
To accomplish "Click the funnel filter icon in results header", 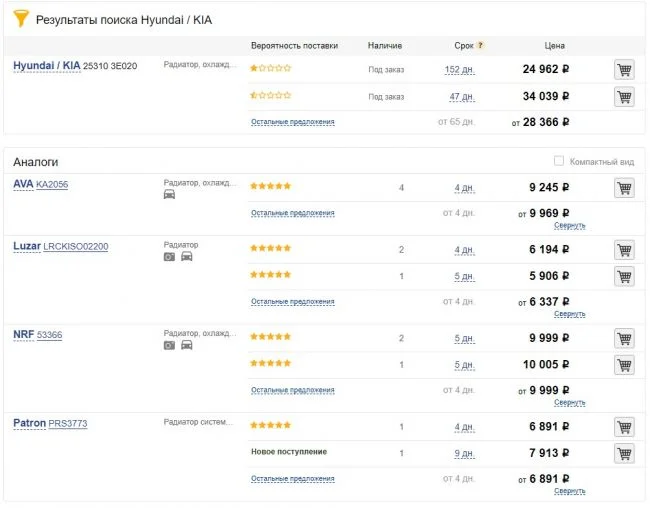I will coord(20,19).
